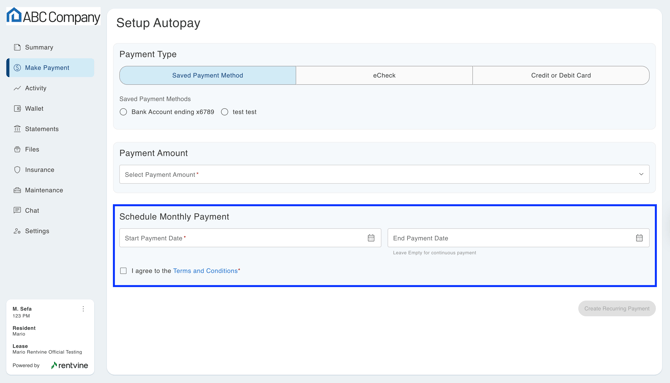Open calendar picker for Start Payment Date

point(371,238)
